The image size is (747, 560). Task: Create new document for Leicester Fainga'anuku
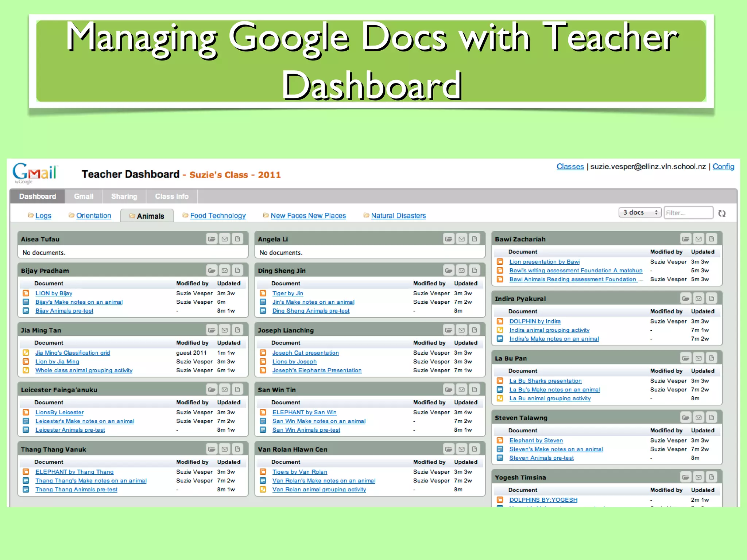(237, 389)
